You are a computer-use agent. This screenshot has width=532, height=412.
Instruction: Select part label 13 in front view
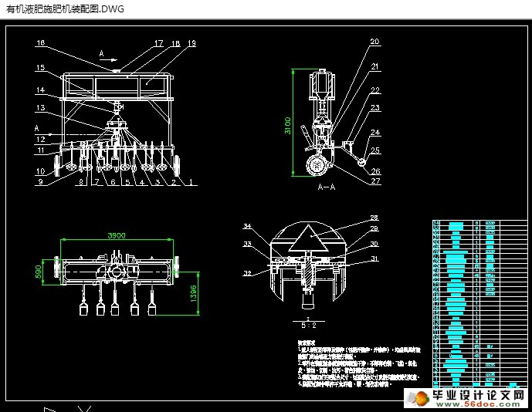[x=40, y=107]
